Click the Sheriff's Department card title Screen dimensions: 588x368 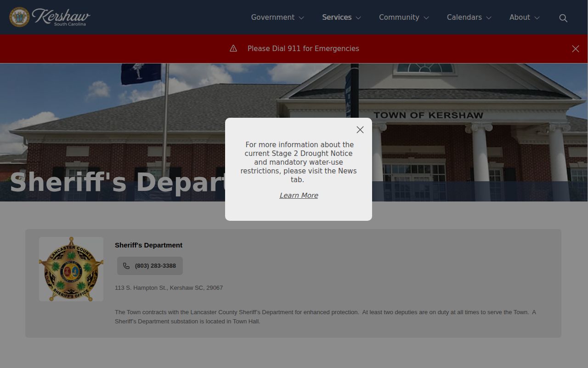click(148, 245)
